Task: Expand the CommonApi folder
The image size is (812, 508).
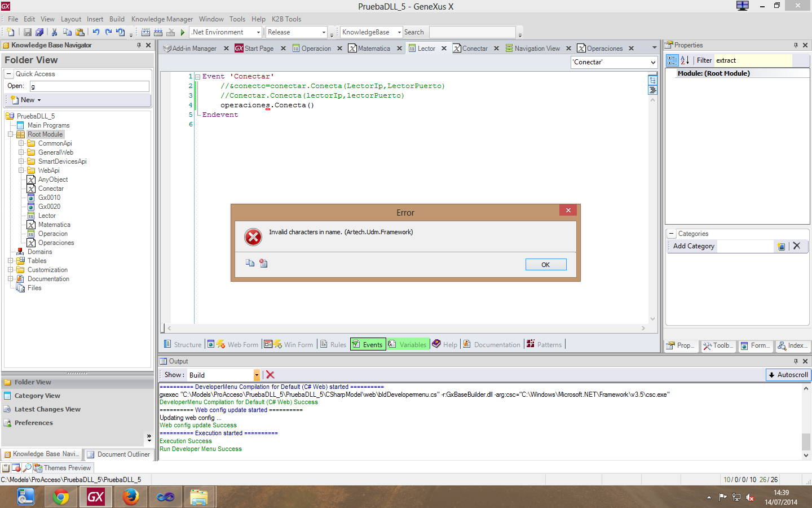Action: pyautogui.click(x=21, y=143)
